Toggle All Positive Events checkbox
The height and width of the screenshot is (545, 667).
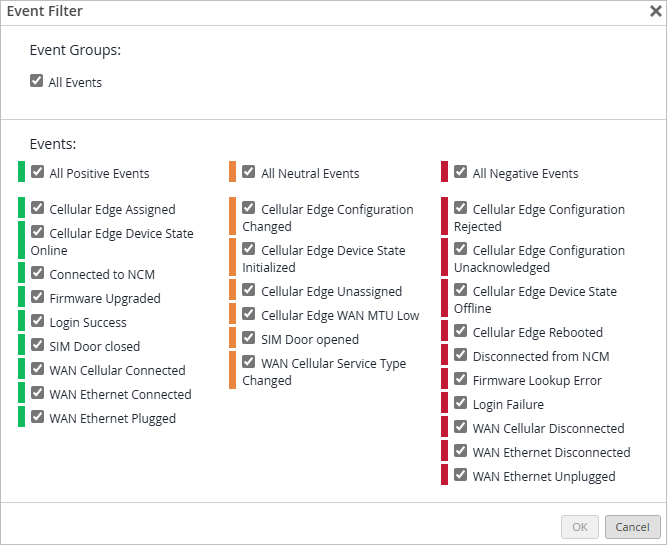[37, 172]
